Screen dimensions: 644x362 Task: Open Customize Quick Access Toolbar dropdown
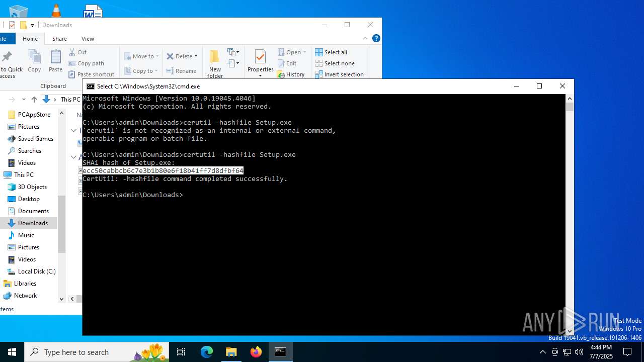[x=32, y=26]
